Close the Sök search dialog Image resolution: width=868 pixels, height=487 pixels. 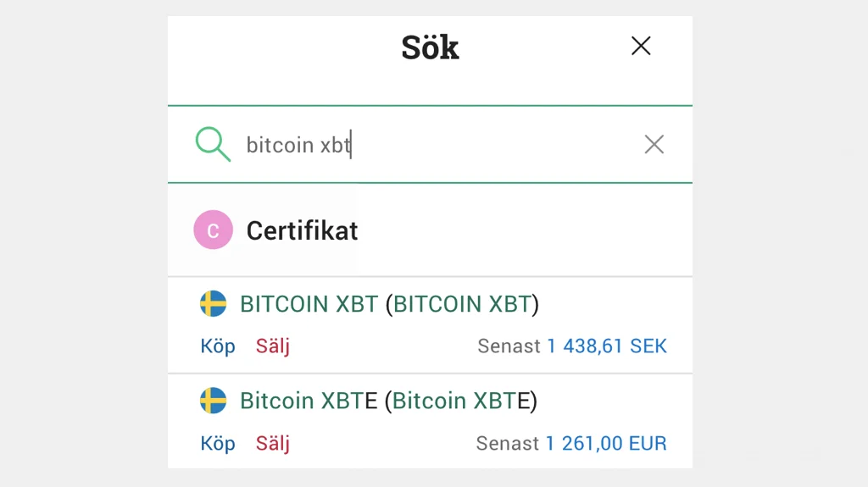coord(641,47)
